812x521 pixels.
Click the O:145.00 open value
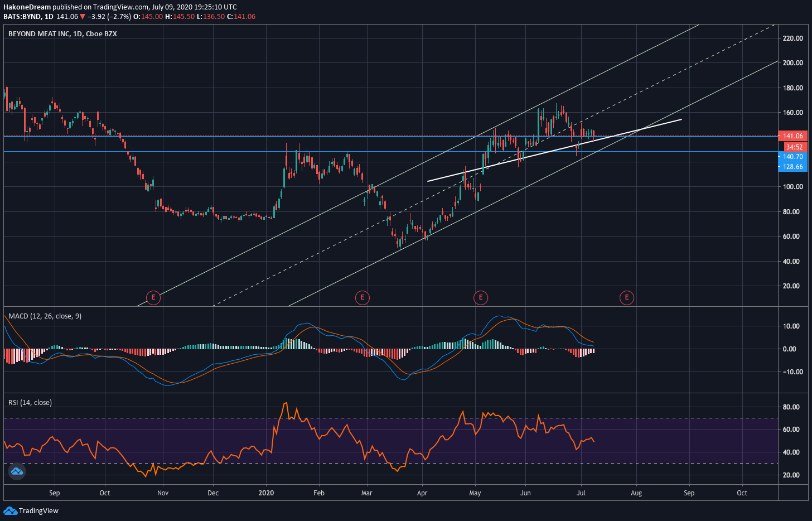coord(148,17)
